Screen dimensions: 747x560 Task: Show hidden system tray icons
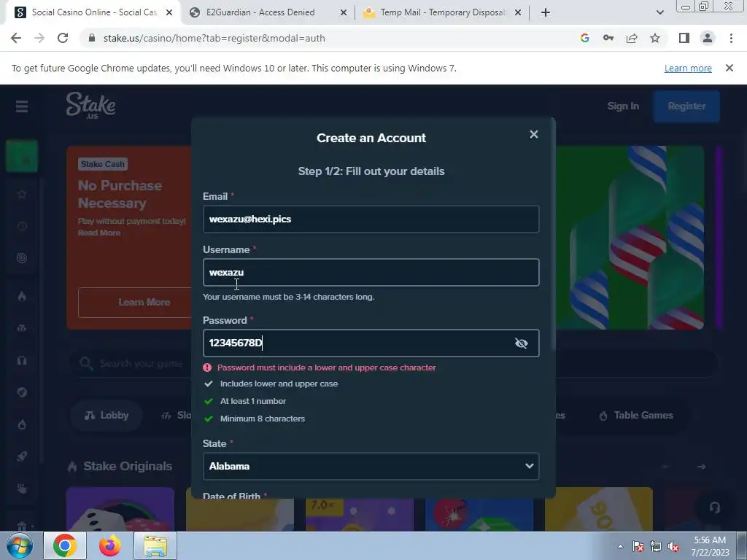tap(620, 546)
